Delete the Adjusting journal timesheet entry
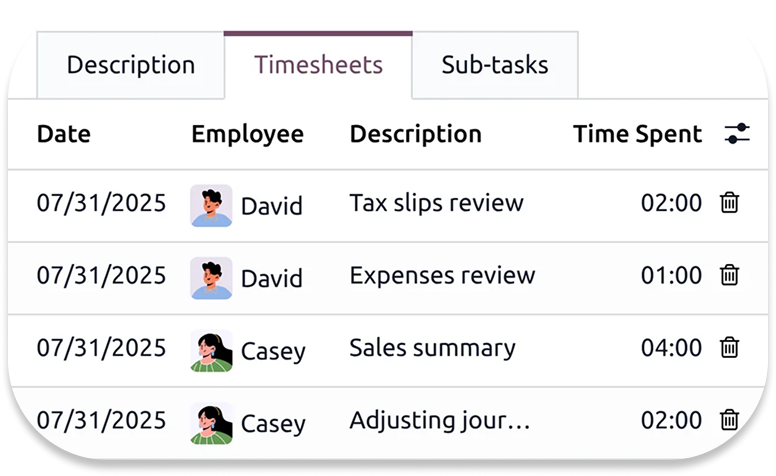 coord(730,420)
